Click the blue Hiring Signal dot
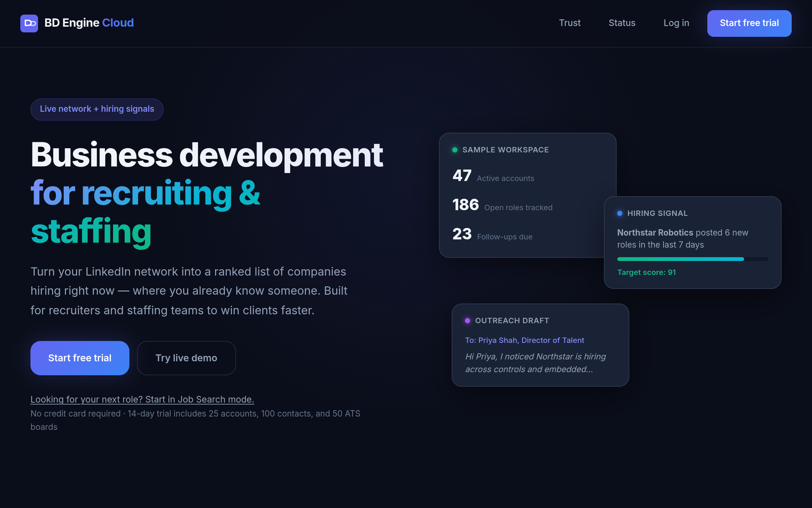Screen dimensions: 812x508 point(620,213)
